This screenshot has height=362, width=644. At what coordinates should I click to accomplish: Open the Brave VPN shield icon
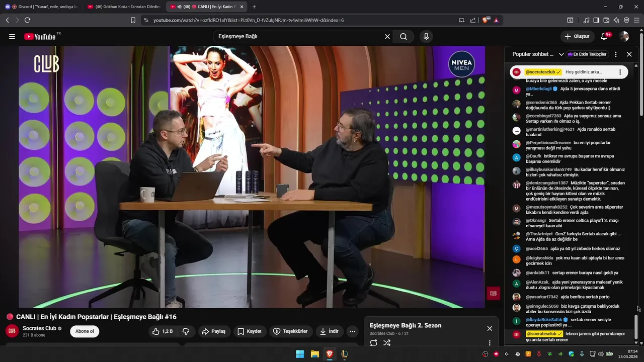click(626, 20)
